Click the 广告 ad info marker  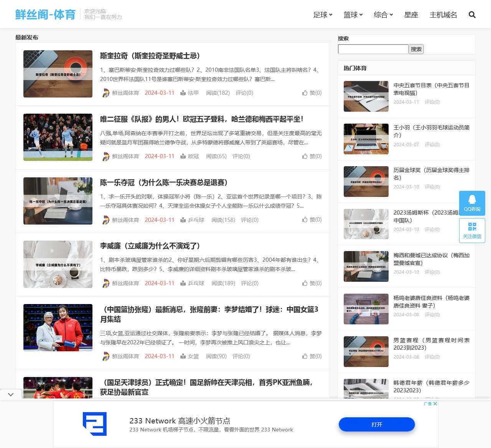[428, 403]
